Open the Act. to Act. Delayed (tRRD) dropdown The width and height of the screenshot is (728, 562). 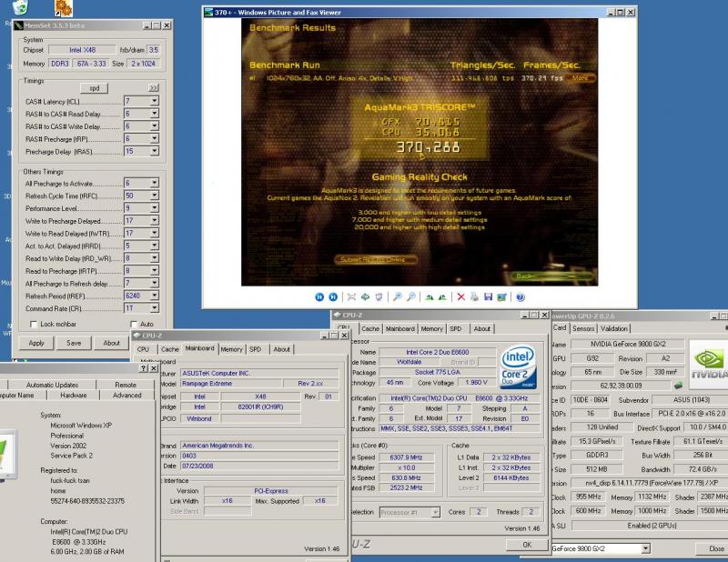pos(155,246)
